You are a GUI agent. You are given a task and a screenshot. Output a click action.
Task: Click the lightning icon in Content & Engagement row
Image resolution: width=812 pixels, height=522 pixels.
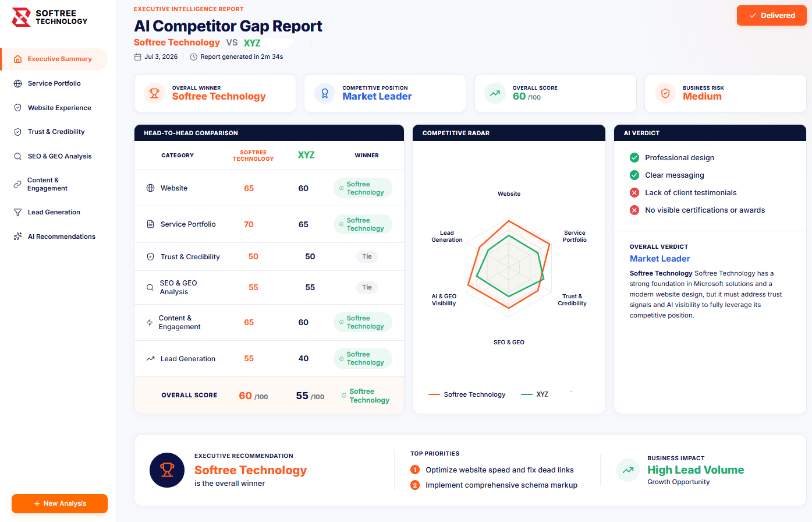click(150, 322)
